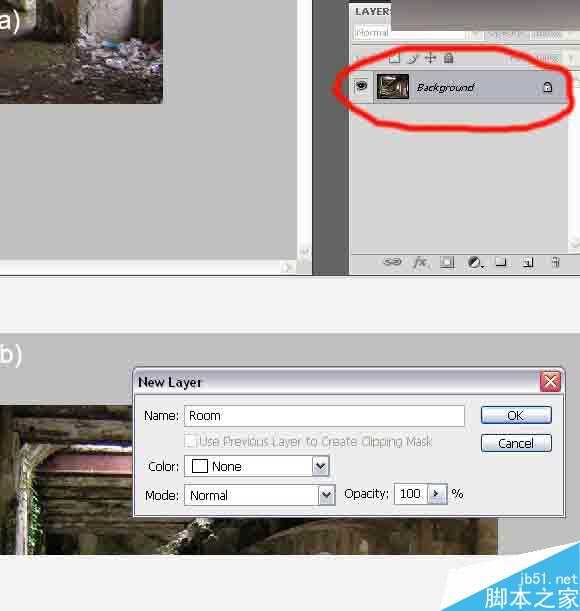Delete layer with trash icon

coord(556,262)
